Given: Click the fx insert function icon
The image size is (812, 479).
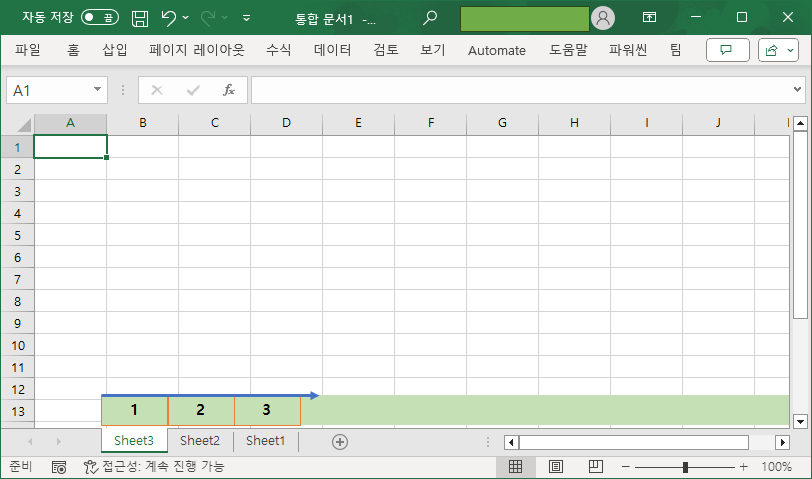Looking at the screenshot, I should 228,90.
